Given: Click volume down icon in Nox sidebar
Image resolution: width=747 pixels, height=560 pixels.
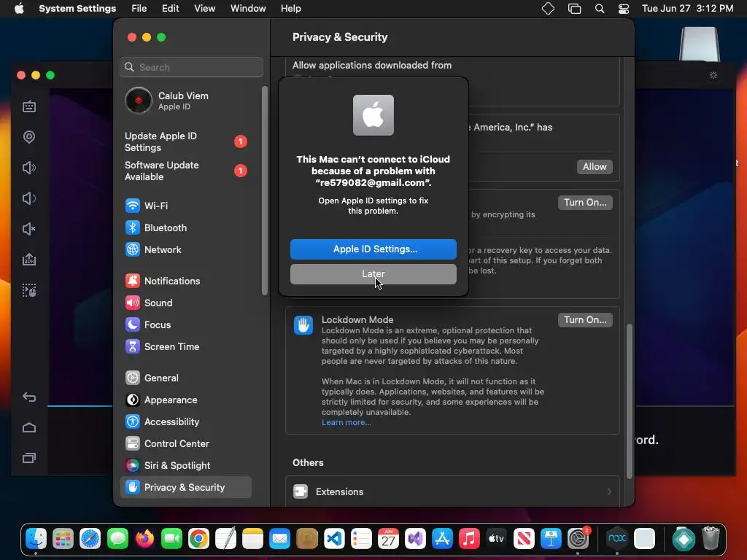Looking at the screenshot, I should pyautogui.click(x=29, y=198).
